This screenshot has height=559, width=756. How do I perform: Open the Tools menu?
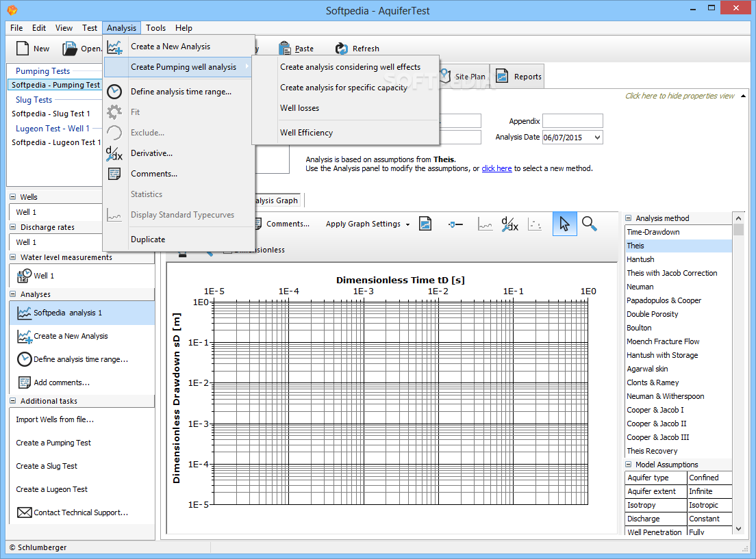[155, 28]
